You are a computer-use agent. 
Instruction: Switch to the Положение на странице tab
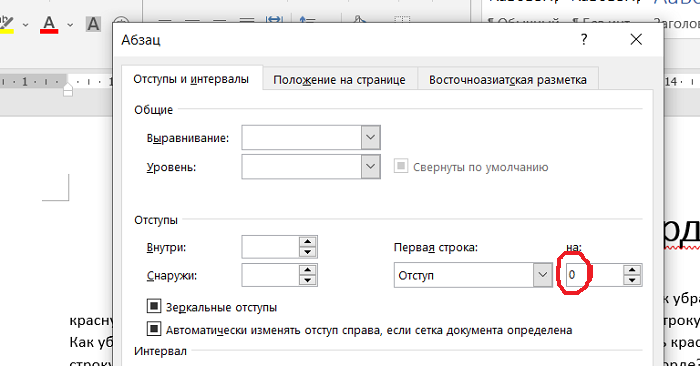point(340,79)
